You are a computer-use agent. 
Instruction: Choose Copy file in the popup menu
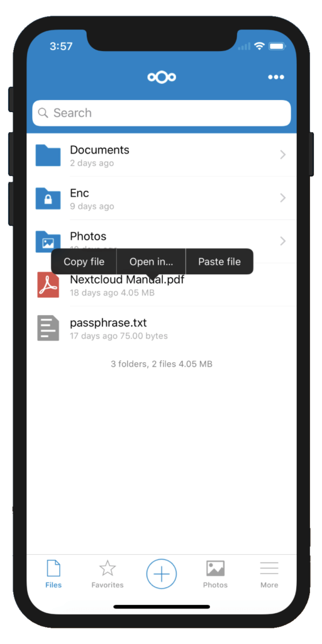[x=84, y=262]
